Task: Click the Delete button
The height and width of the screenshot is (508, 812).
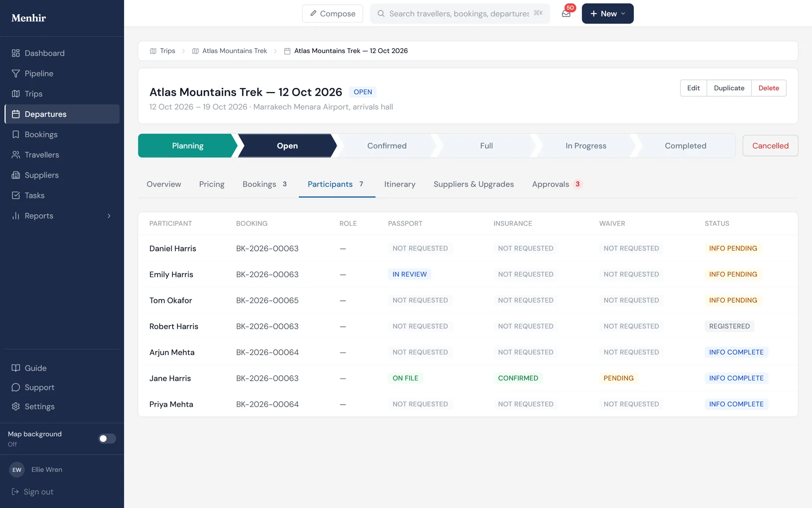Action: 769,88
